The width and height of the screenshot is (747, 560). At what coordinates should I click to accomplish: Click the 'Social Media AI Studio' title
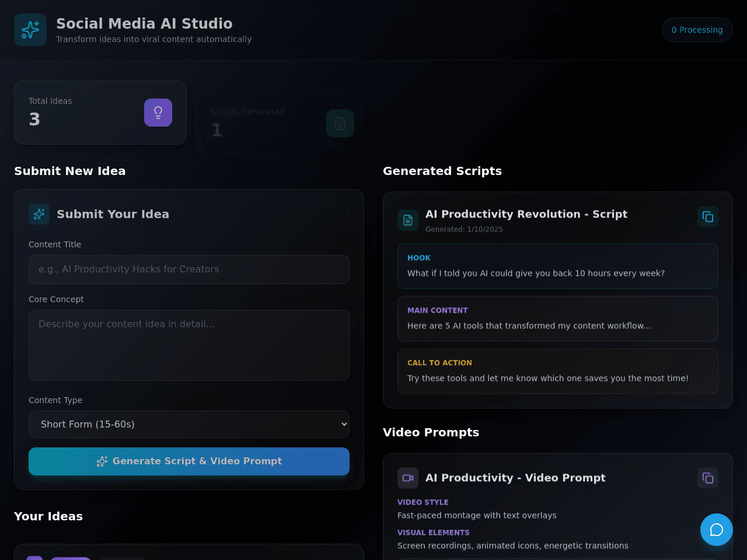144,23
